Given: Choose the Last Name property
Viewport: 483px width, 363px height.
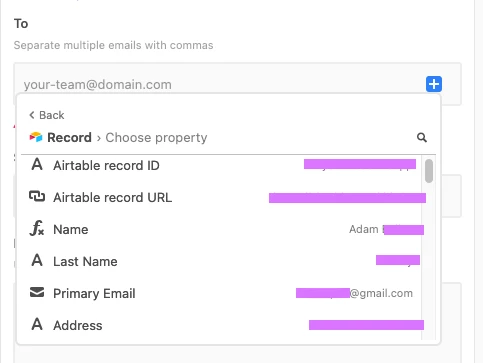Looking at the screenshot, I should click(x=222, y=261).
